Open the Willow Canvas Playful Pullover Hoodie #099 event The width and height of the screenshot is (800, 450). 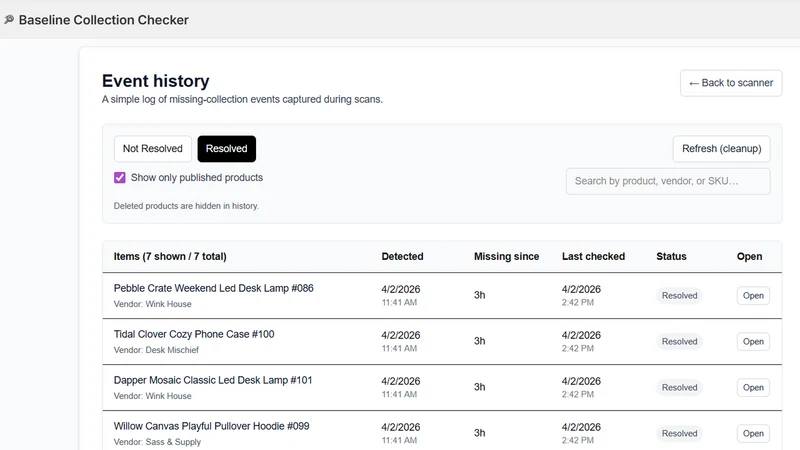tap(753, 433)
